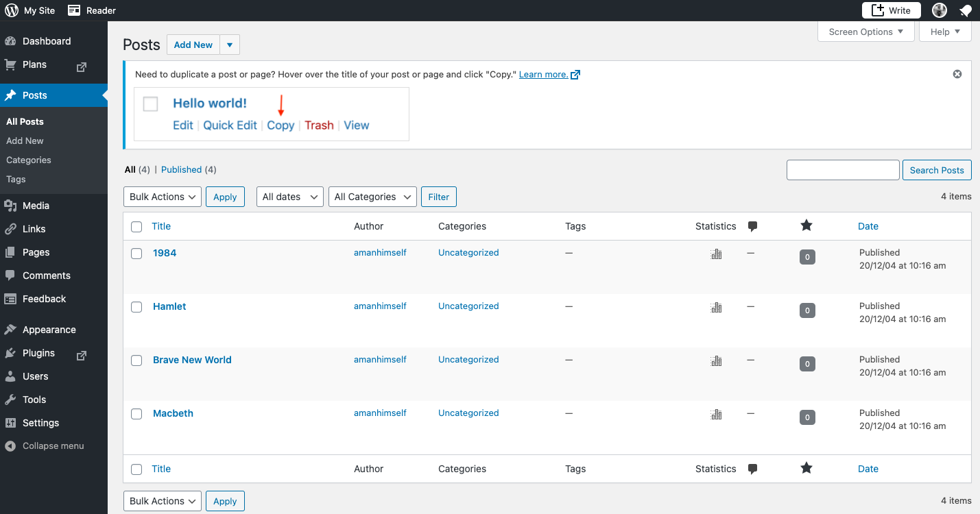This screenshot has width=980, height=514.
Task: Click the Tools wrench icon
Action: point(10,400)
